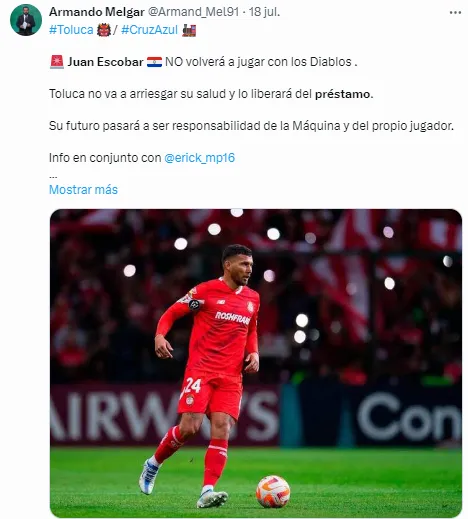Click the number 24 on the shorts
The width and height of the screenshot is (468, 519).
(x=192, y=386)
